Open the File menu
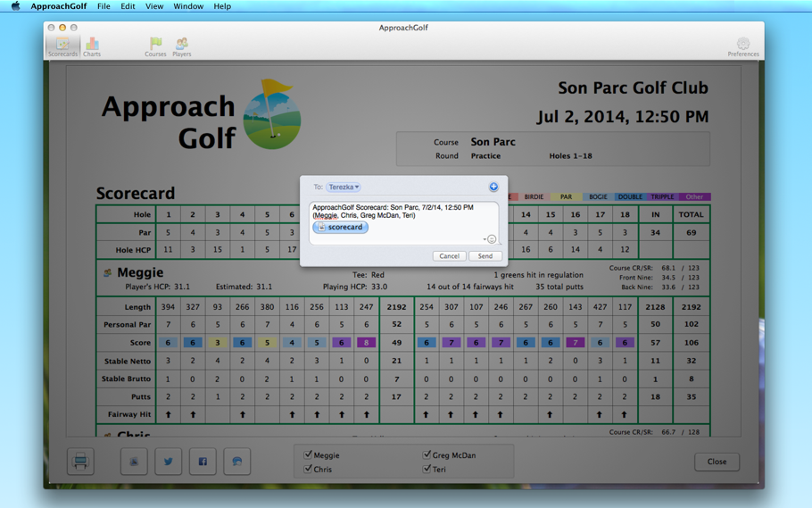 pos(104,6)
